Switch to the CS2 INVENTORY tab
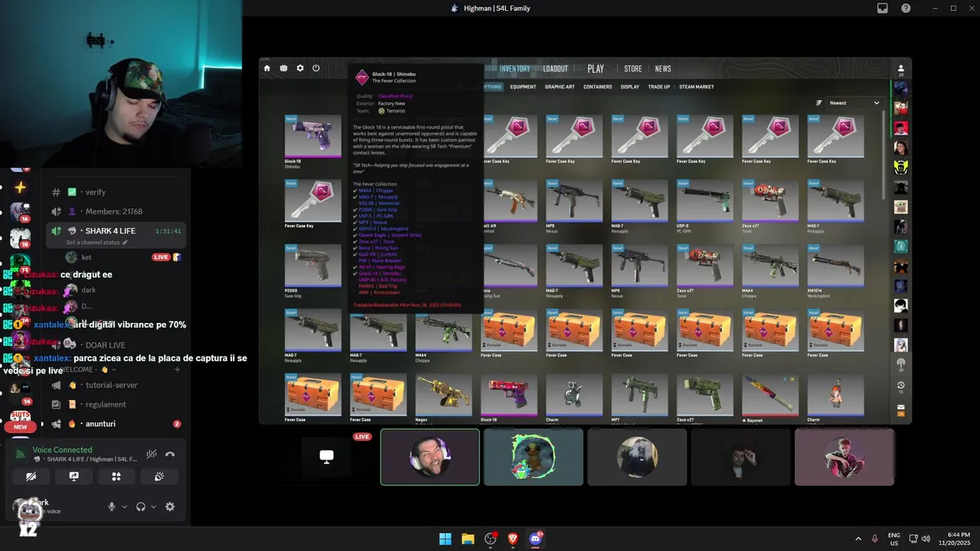980x551 pixels. tap(514, 69)
